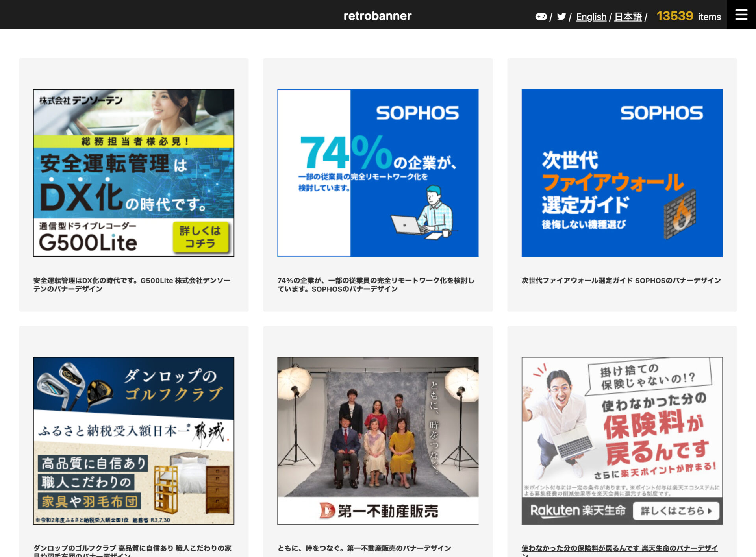This screenshot has height=557, width=756.
Task: Open the hamburger menu
Action: click(x=741, y=15)
